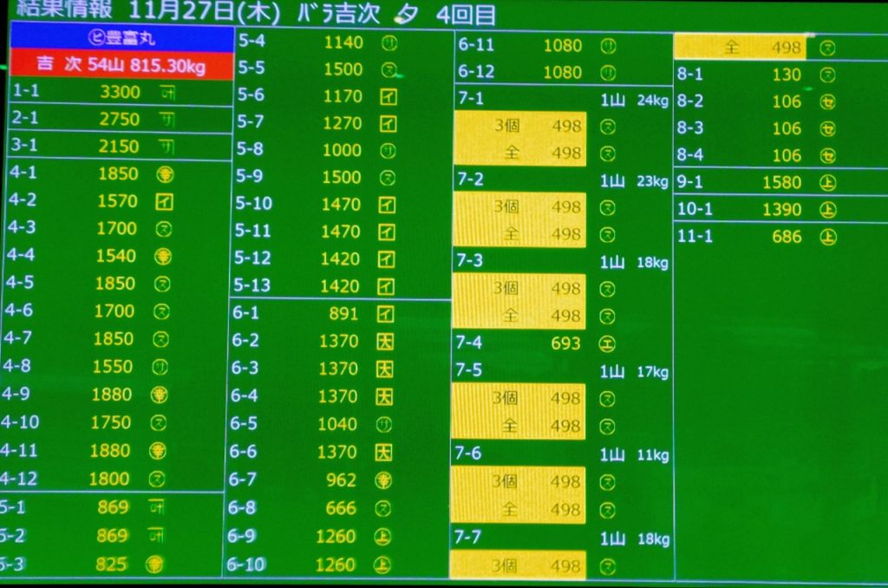Click yellow 3個 498 cell under row 7-1
Screen dimensions: 888x588
coord(520,126)
